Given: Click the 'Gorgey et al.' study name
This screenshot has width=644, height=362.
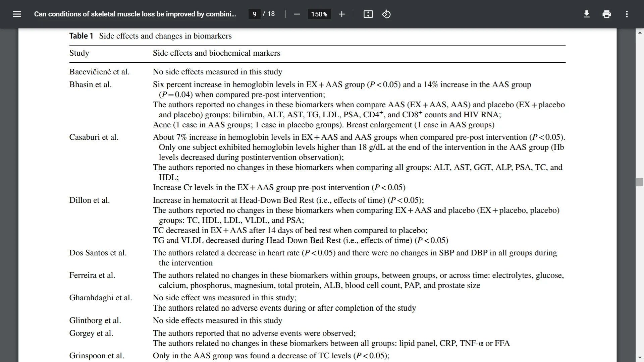Looking at the screenshot, I should point(91,333).
